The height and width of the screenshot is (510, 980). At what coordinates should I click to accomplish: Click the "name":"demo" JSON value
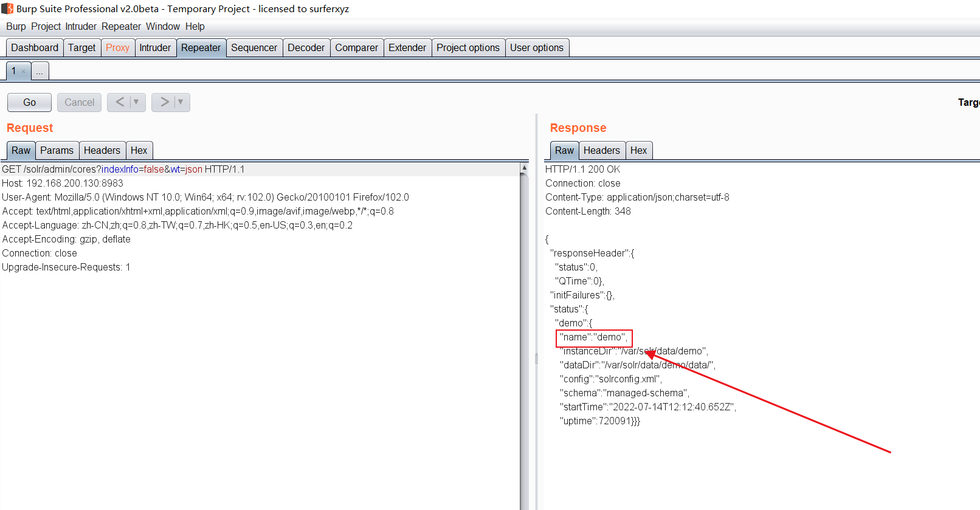point(594,337)
